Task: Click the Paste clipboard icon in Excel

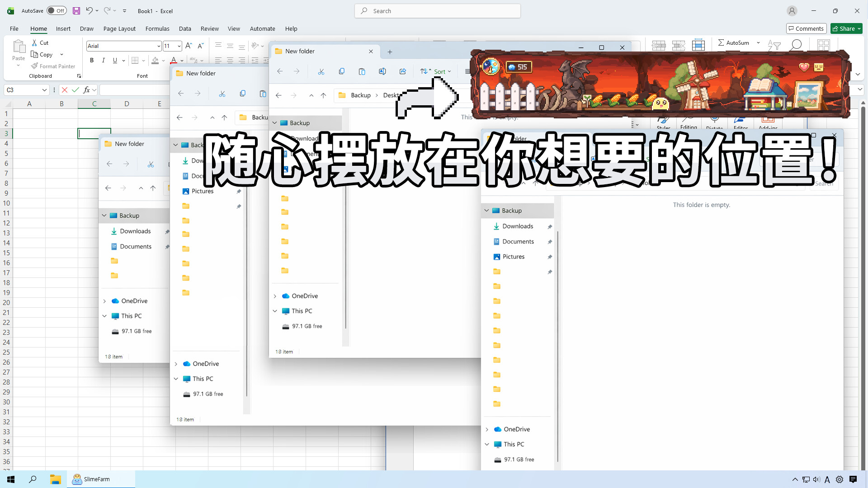Action: click(19, 47)
